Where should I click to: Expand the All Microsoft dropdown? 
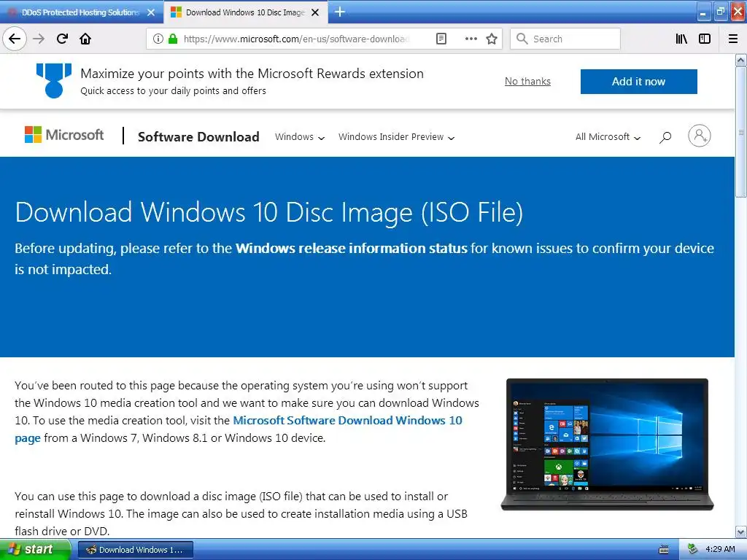tap(608, 137)
